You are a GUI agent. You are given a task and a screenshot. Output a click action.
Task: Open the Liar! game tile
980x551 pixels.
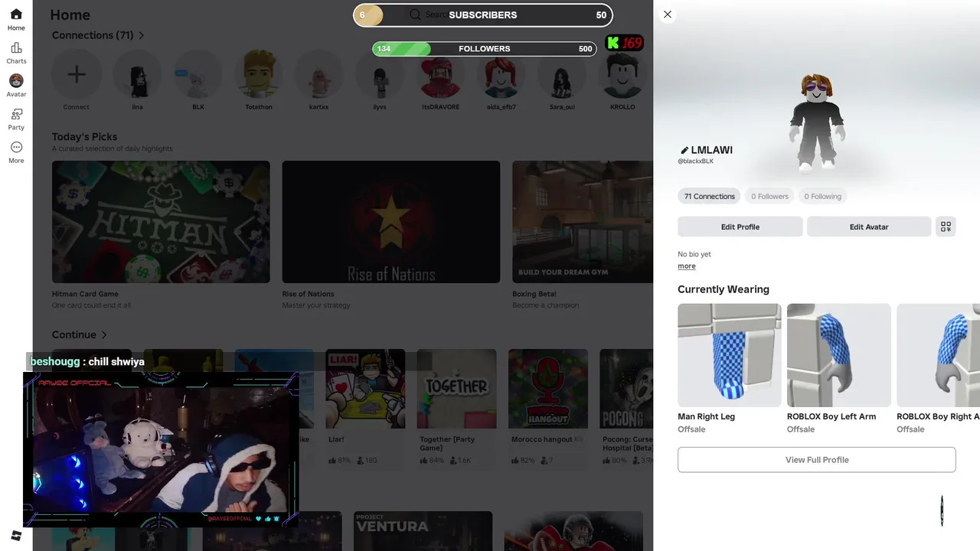point(365,389)
